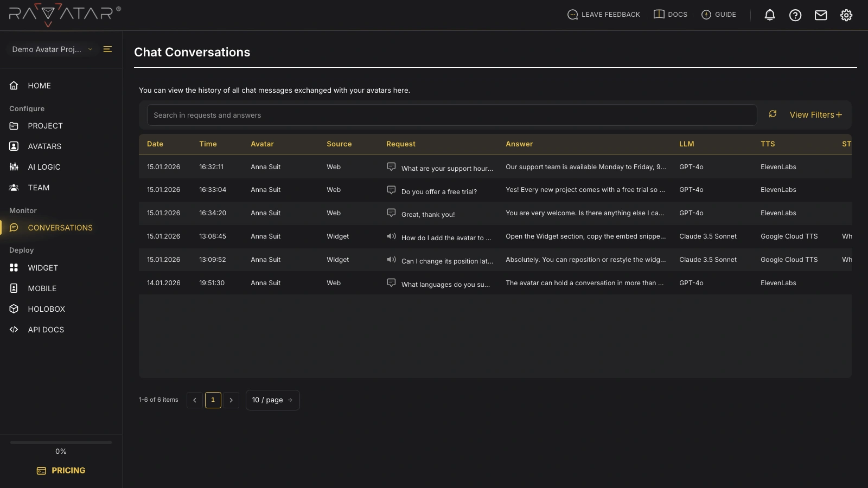
Task: Click the RAVATAR logo
Action: tap(65, 15)
